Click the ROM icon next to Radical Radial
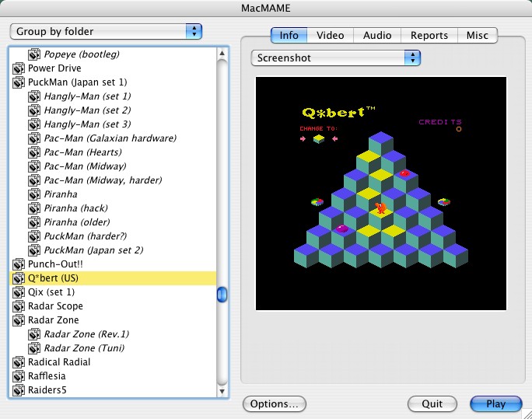This screenshot has height=419, width=532. 19,361
